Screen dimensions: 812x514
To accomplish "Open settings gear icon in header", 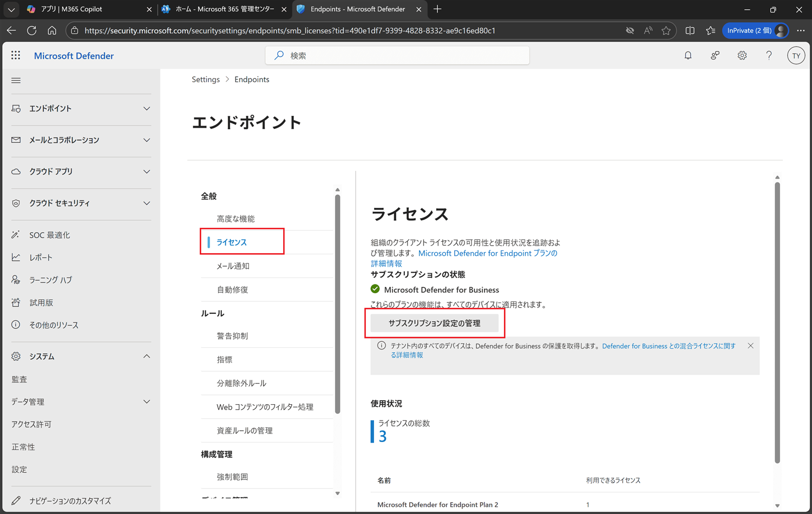I will tap(742, 55).
